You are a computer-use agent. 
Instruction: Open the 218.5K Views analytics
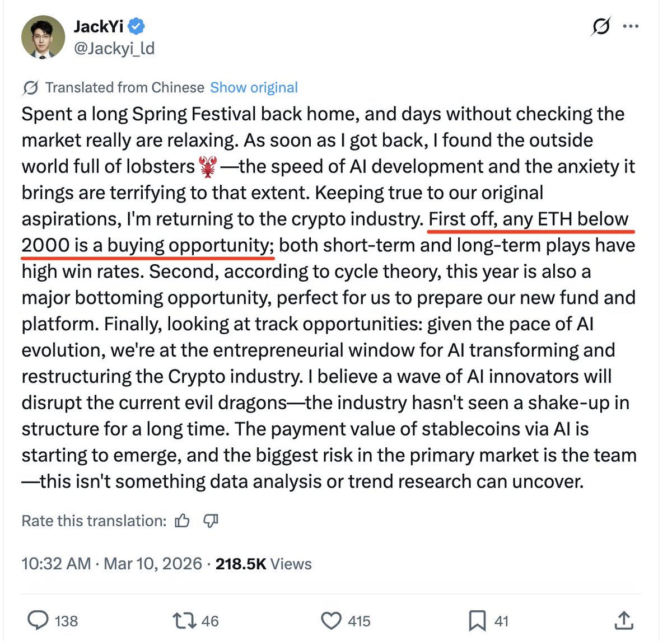coord(263,563)
